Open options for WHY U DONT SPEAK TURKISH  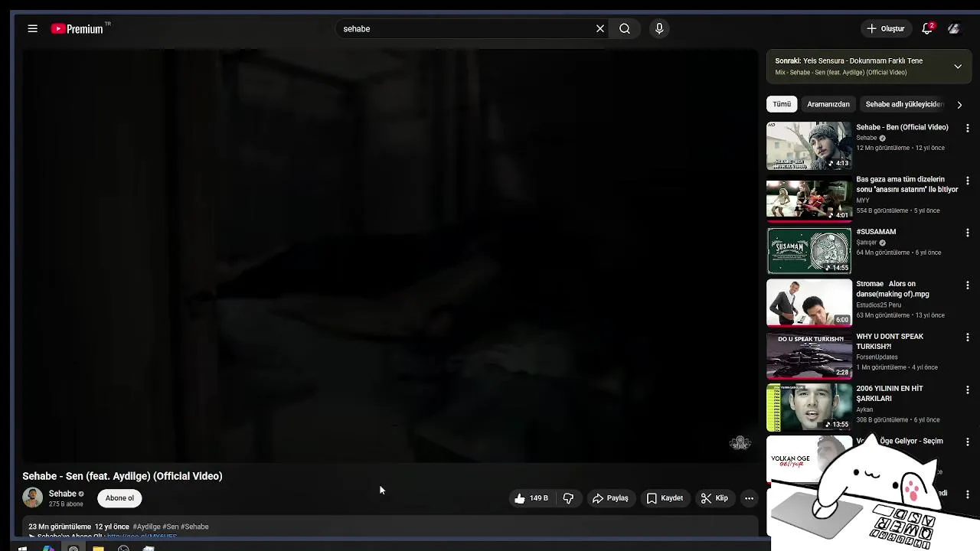pyautogui.click(x=967, y=337)
